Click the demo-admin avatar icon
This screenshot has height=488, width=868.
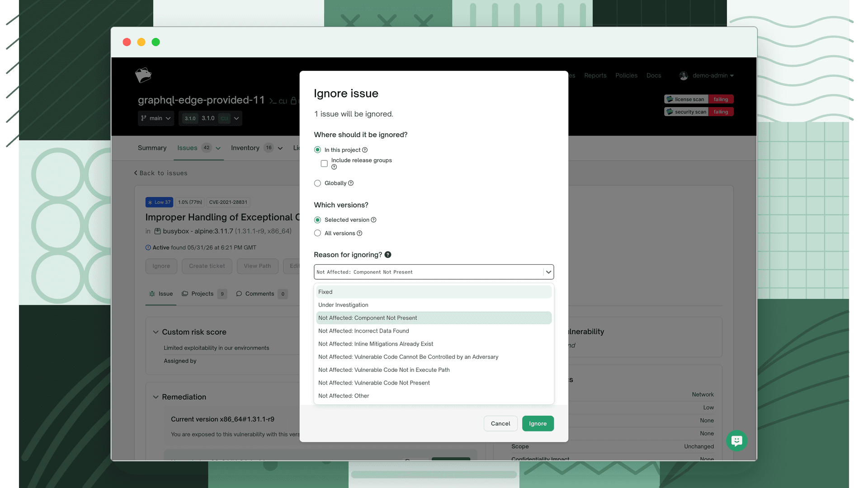point(684,75)
